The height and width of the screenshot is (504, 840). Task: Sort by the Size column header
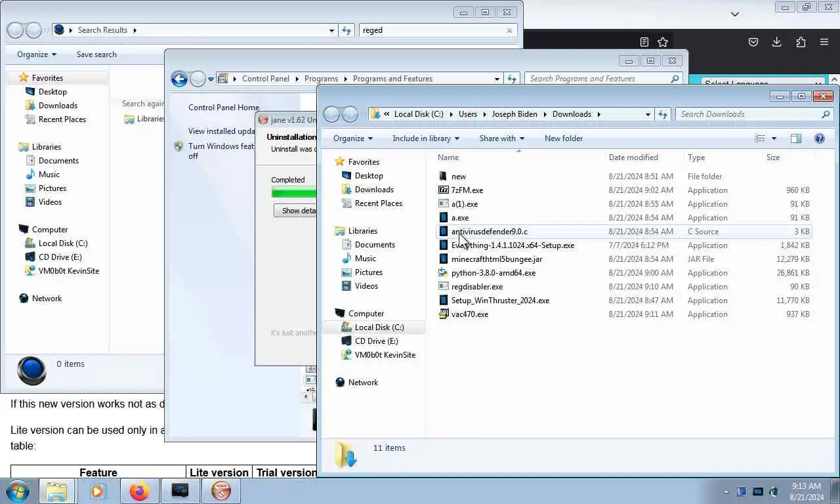pyautogui.click(x=773, y=157)
